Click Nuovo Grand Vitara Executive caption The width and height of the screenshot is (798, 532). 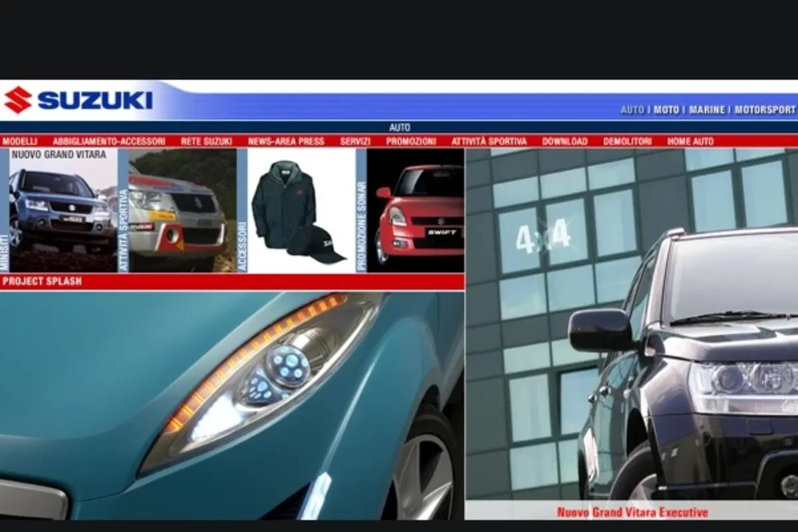coord(632,512)
